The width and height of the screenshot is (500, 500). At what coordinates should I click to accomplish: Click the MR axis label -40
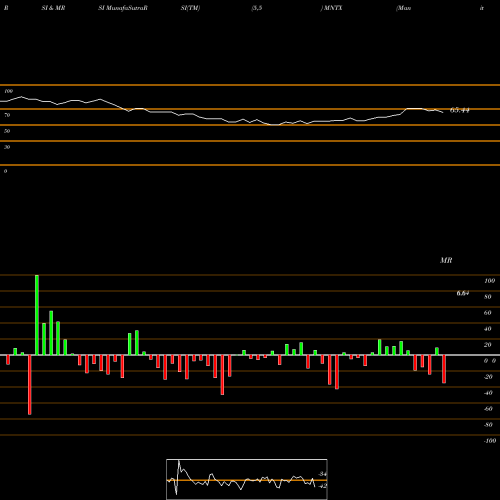[x=488, y=393]
